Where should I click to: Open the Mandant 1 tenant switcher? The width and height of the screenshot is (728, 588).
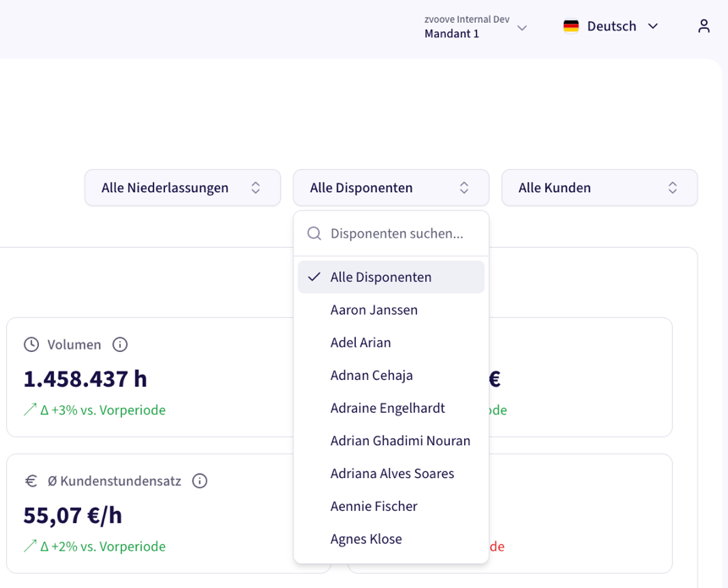[x=475, y=27]
